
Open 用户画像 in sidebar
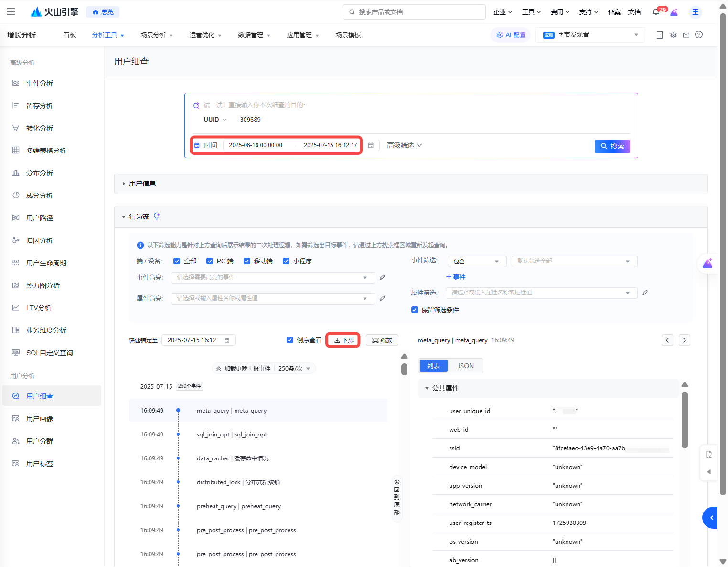40,419
